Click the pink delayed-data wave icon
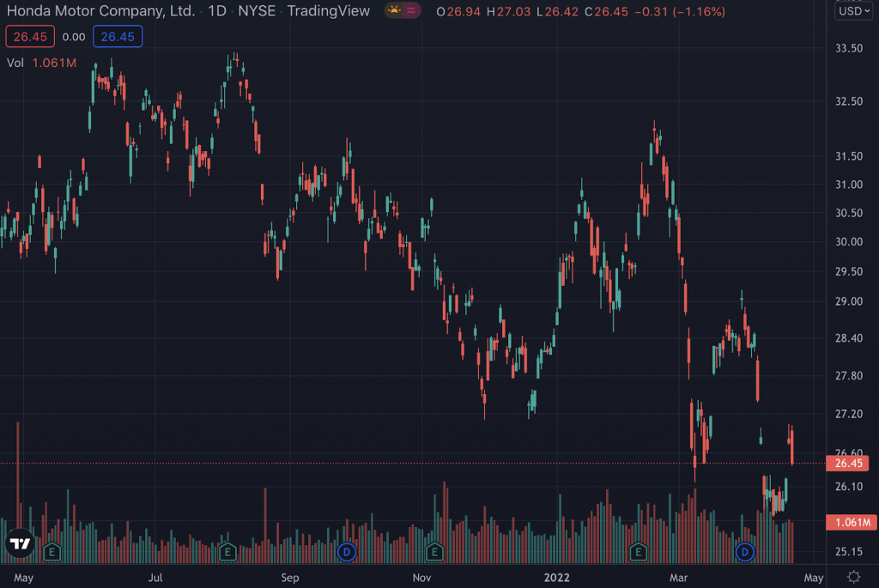This screenshot has height=588, width=879. tap(411, 10)
